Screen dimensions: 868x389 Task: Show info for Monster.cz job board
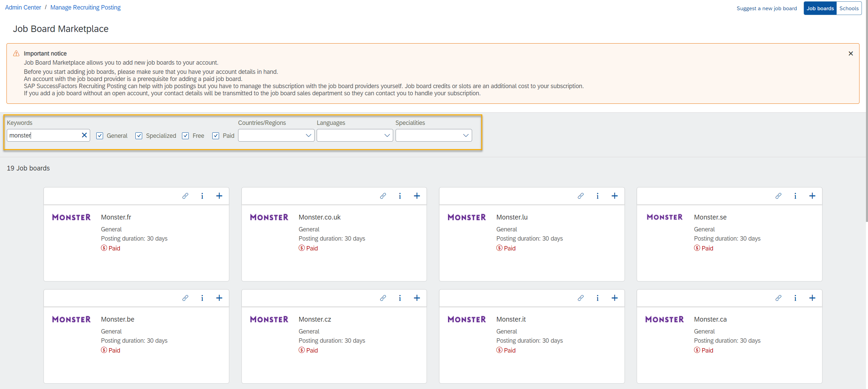click(x=400, y=298)
